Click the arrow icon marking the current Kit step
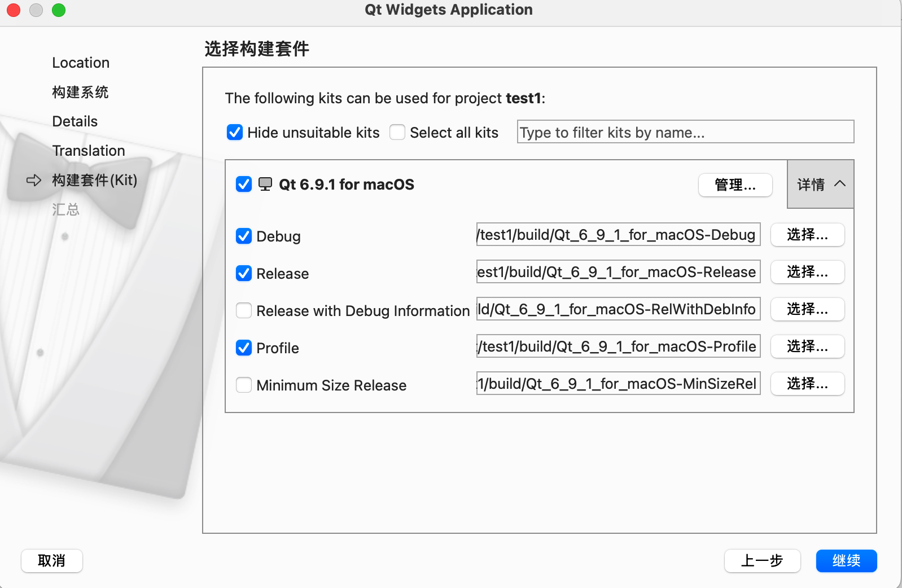Screen dimensions: 902x588 click(34, 180)
